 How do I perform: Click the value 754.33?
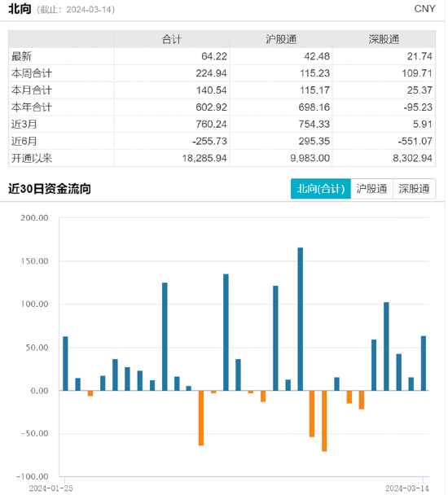pyautogui.click(x=314, y=124)
